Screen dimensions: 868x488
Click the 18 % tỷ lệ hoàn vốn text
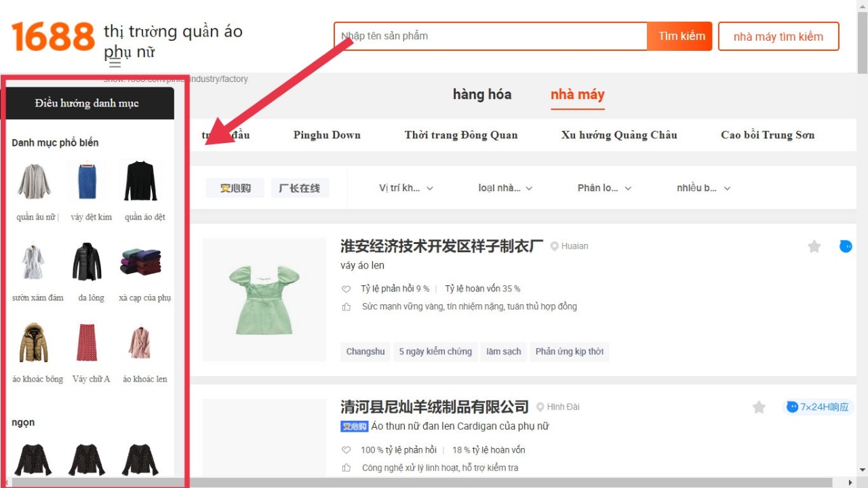click(x=489, y=450)
